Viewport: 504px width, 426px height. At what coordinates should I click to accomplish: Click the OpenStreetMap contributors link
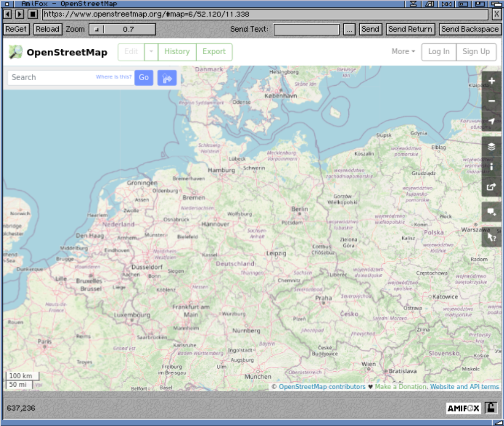(x=322, y=387)
